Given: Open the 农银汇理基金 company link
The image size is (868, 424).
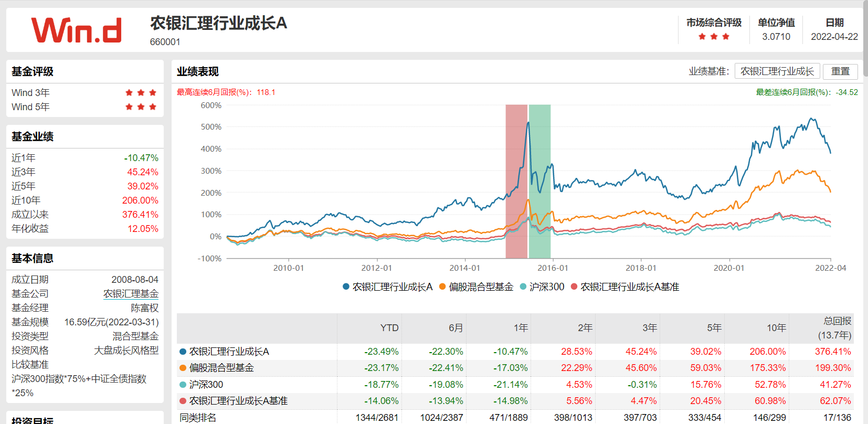Looking at the screenshot, I should point(131,294).
